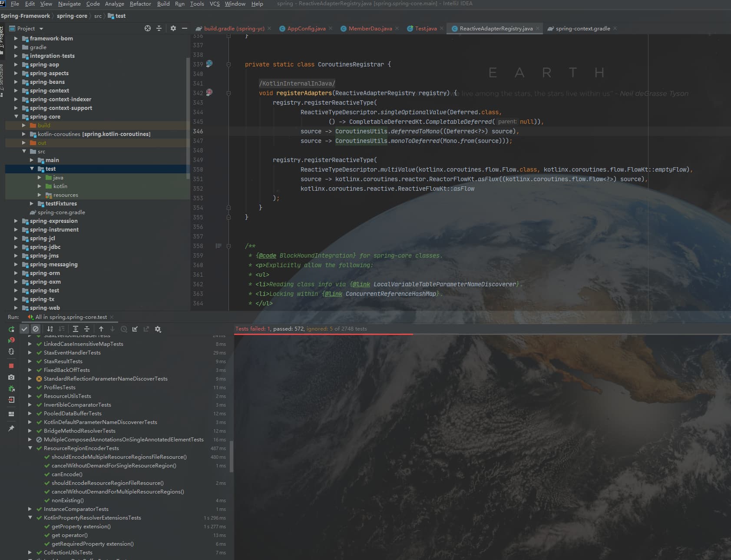Rerun the spring-core tests
This screenshot has width=731, height=560.
(11, 329)
